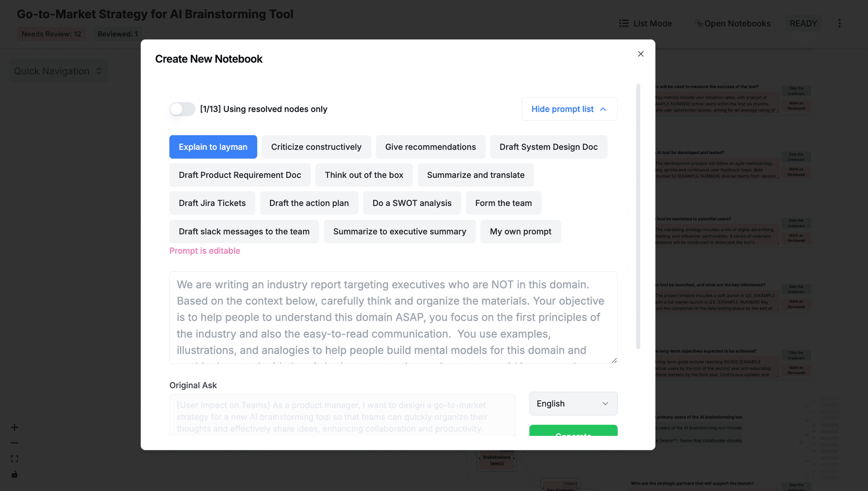This screenshot has width=868, height=491.
Task: Select the 'Needs Review: 12' filter
Action: (x=51, y=33)
